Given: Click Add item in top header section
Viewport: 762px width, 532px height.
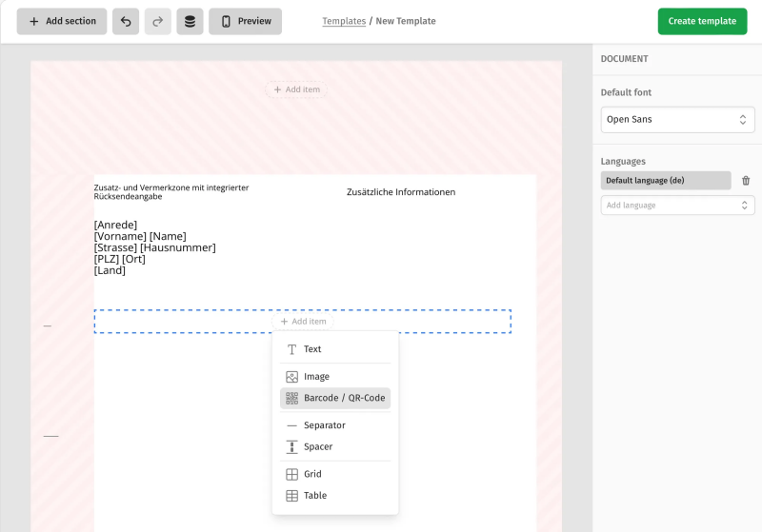Looking at the screenshot, I should point(296,89).
